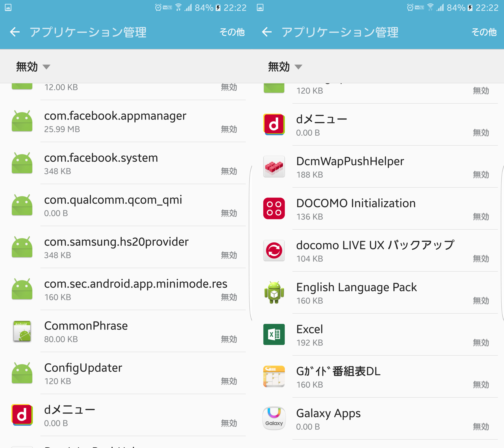
Task: Tap the Galaxy Apps icon
Action: 274,418
